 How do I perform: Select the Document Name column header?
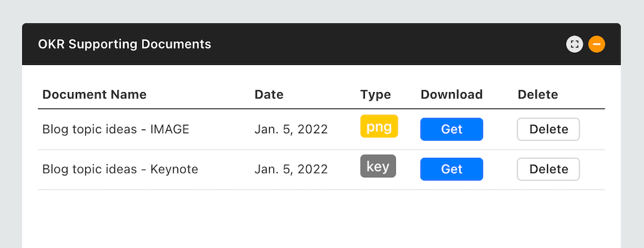95,95
